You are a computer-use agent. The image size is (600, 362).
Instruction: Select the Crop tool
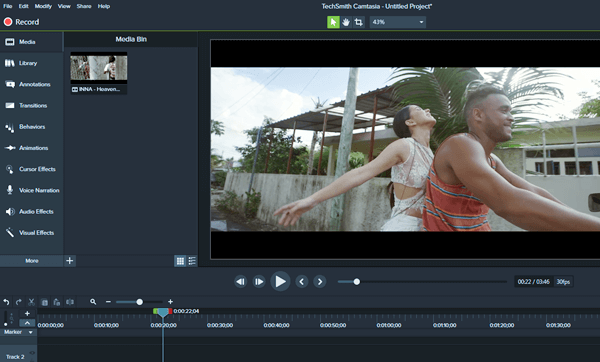tap(359, 22)
